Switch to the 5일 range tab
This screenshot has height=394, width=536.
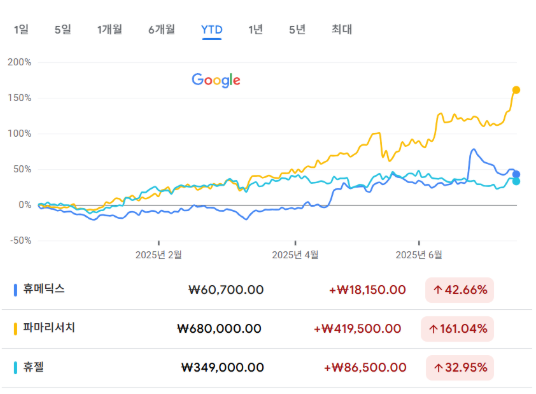point(63,29)
